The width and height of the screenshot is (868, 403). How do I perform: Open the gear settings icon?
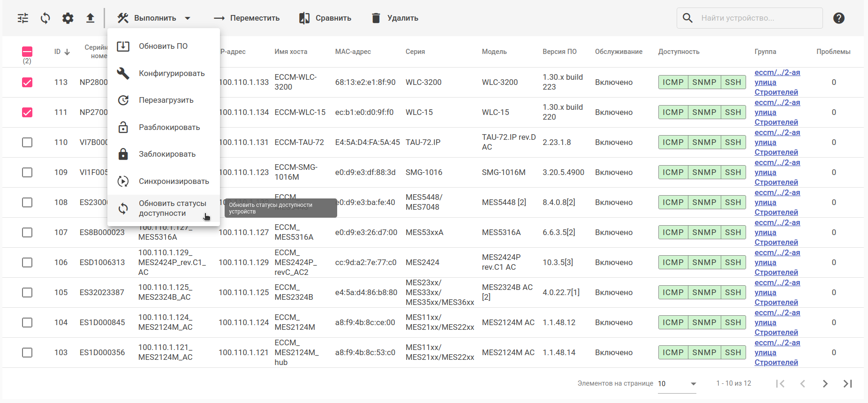tap(68, 18)
